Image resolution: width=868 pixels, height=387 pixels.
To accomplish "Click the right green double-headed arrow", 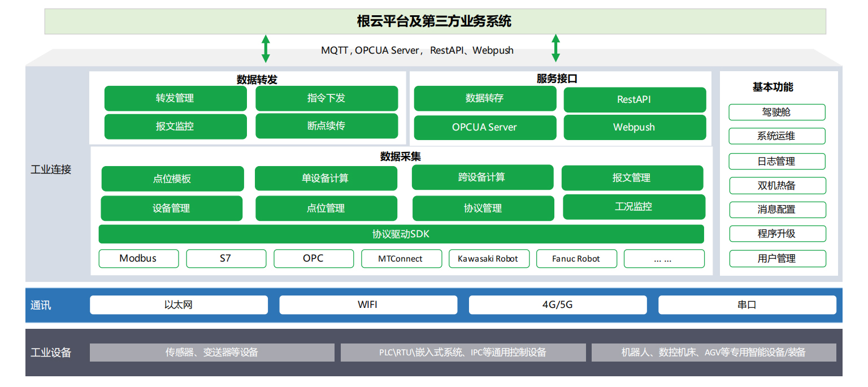I will pos(555,48).
